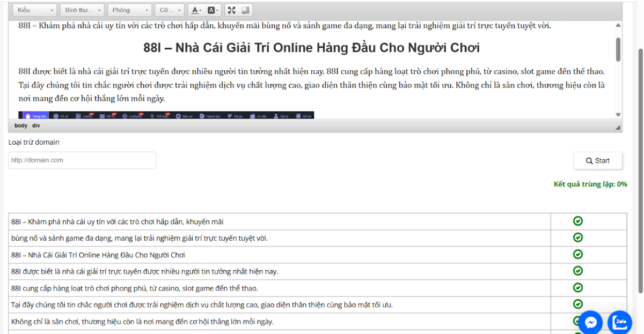Screen dimensions: 644x334
Task: Expand the Phông font dropdown
Action: 130,10
